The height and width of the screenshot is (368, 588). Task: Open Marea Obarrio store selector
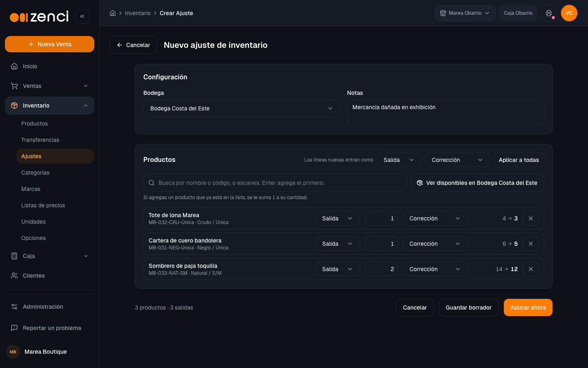pyautogui.click(x=465, y=13)
